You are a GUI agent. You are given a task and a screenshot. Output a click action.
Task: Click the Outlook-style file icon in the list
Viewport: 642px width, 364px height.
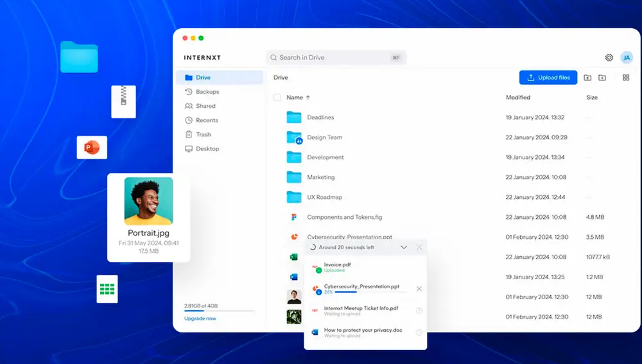click(x=293, y=277)
